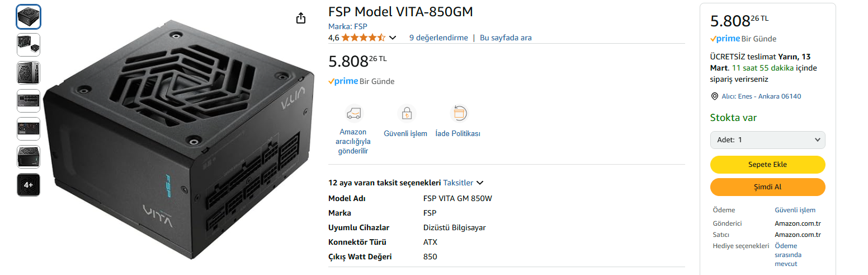Click the share icon above product image

pos(301,18)
